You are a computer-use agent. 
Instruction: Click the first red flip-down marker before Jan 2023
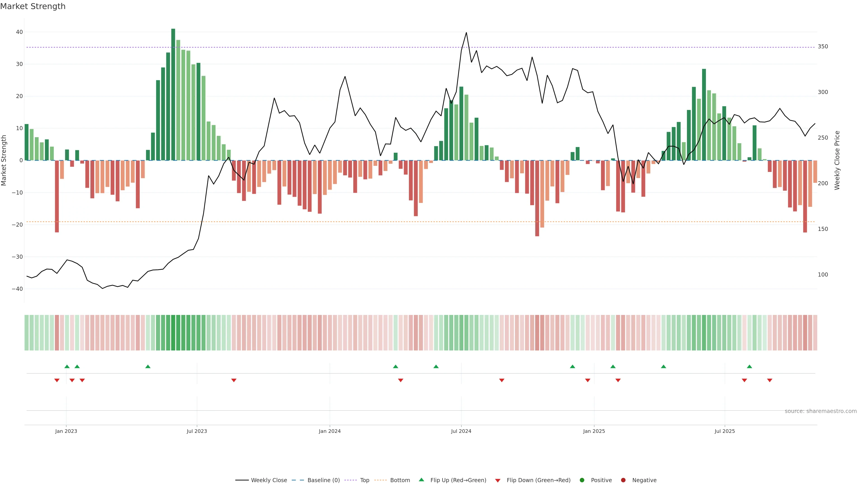tap(57, 380)
